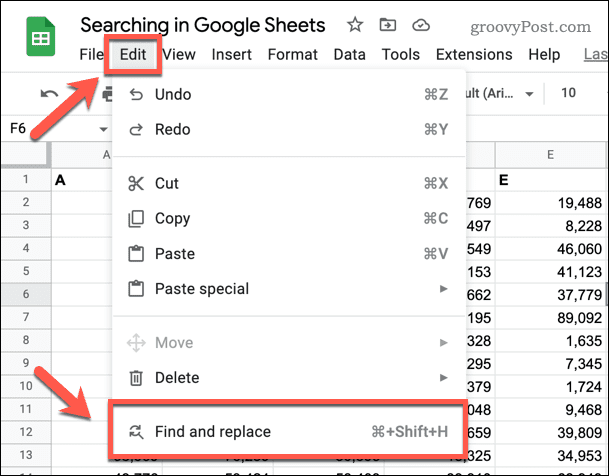Viewport: 609px width, 476px height.
Task: Click Redo in the Edit menu
Action: [172, 129]
